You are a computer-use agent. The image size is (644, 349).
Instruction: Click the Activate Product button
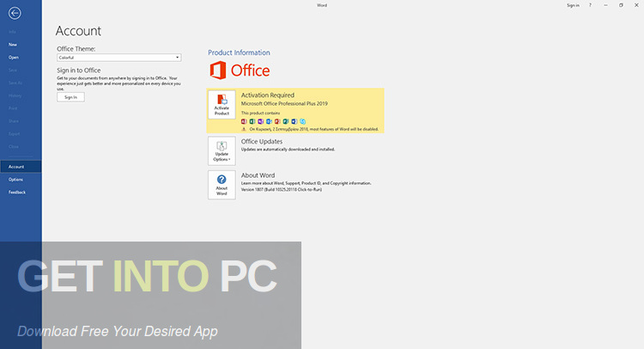pyautogui.click(x=222, y=105)
